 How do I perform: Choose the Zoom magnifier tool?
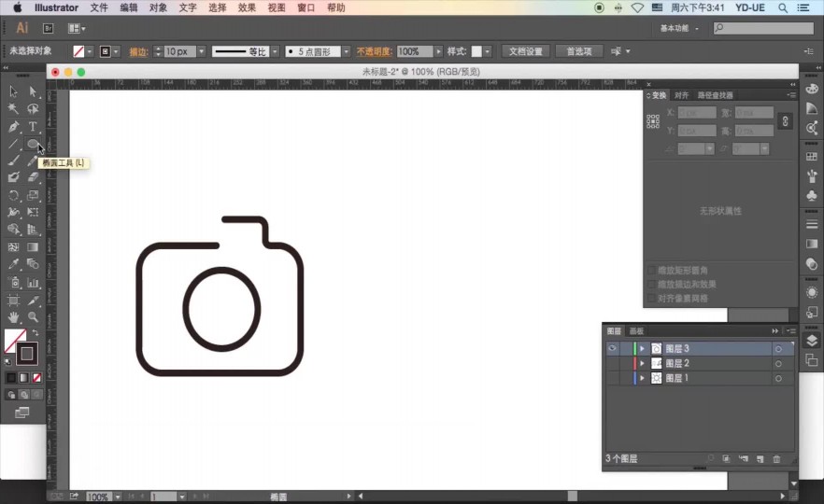[33, 317]
